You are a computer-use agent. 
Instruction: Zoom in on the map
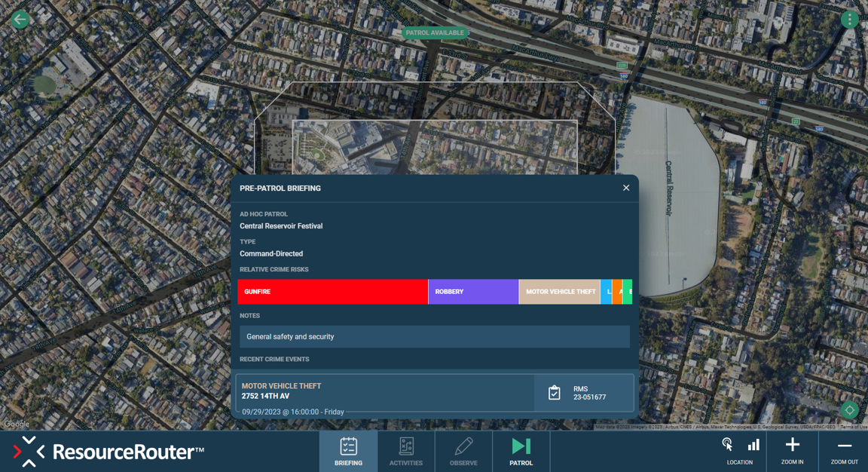792,451
